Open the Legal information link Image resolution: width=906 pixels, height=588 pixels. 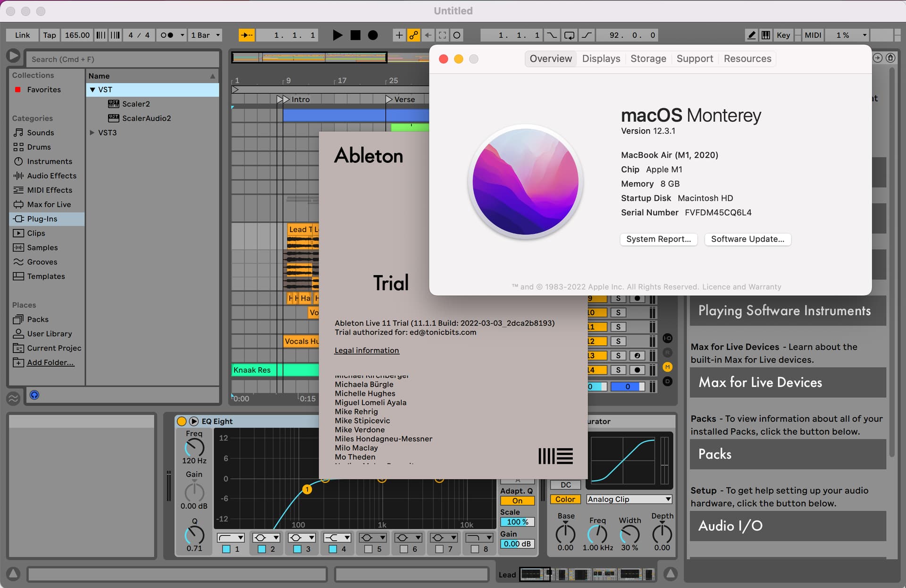pos(367,350)
